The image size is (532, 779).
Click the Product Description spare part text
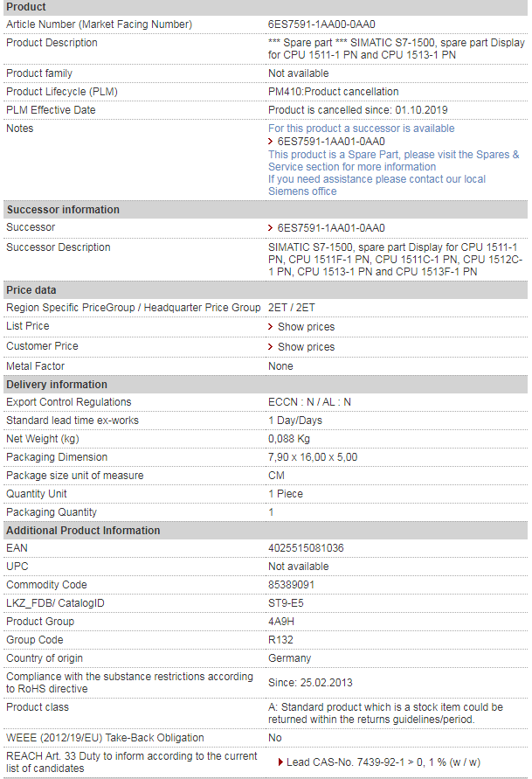(396, 49)
